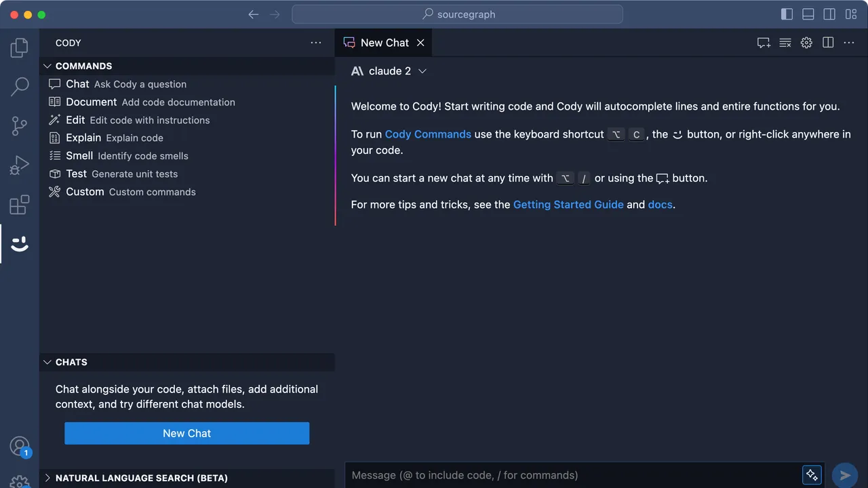Collapse the CHATS section
Viewport: 868px width, 488px height.
(x=187, y=362)
